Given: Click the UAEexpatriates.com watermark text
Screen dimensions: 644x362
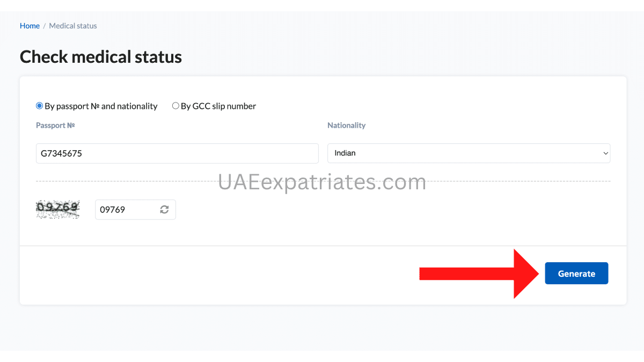Looking at the screenshot, I should click(x=322, y=182).
